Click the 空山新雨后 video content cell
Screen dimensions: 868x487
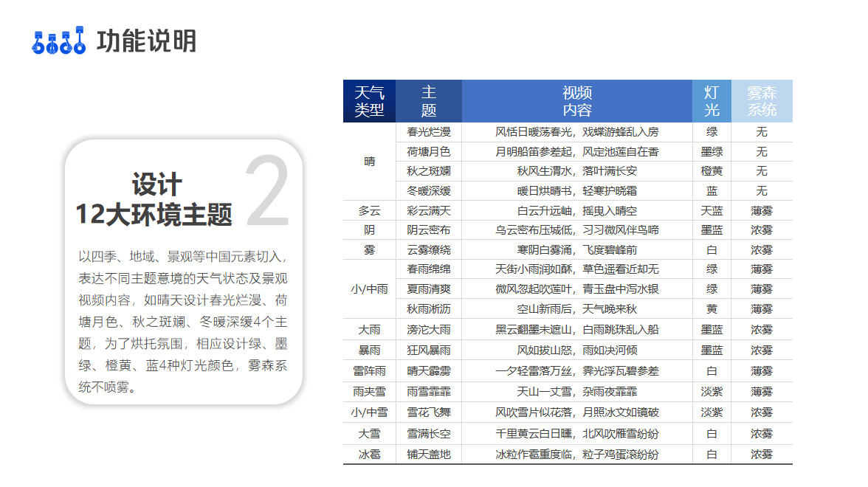(x=577, y=309)
